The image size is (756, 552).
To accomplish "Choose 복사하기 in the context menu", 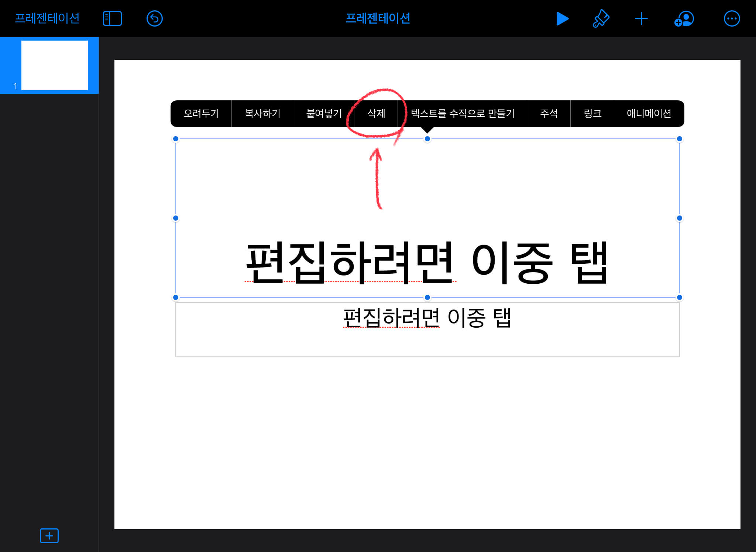I will 262,114.
